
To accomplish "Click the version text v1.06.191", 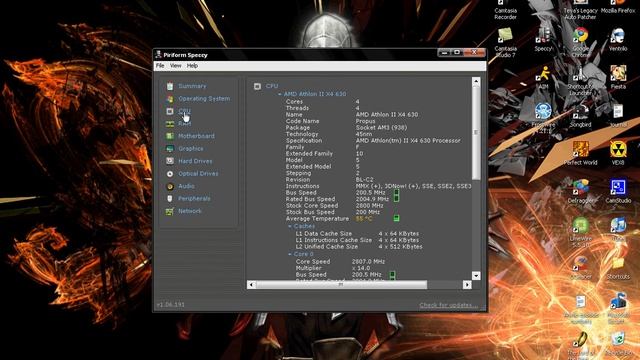I will [171, 305].
